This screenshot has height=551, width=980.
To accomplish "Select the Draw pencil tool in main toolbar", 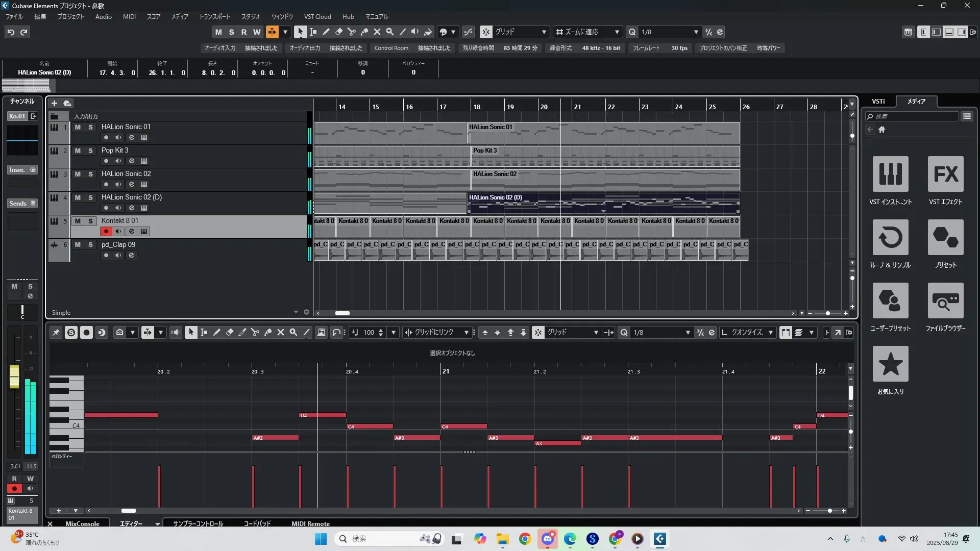I will point(326,32).
